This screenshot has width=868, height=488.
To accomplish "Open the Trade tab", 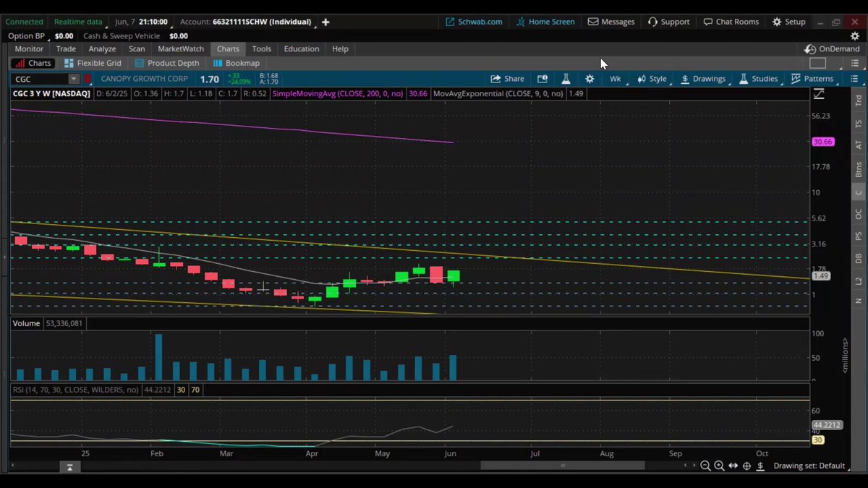I will [x=66, y=49].
